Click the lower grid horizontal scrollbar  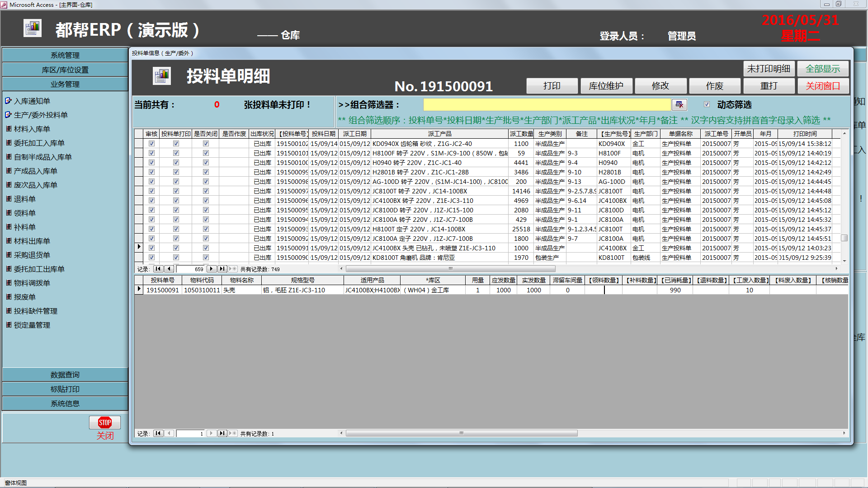[x=462, y=433]
